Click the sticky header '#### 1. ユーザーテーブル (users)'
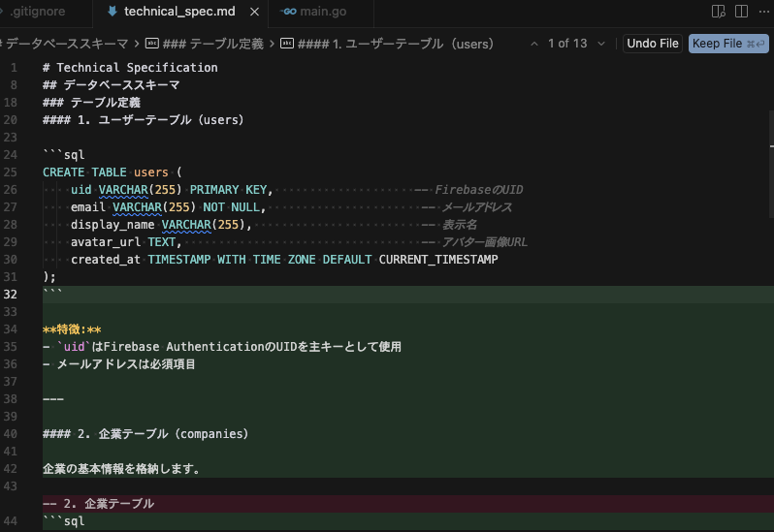The image size is (774, 532). (144, 120)
